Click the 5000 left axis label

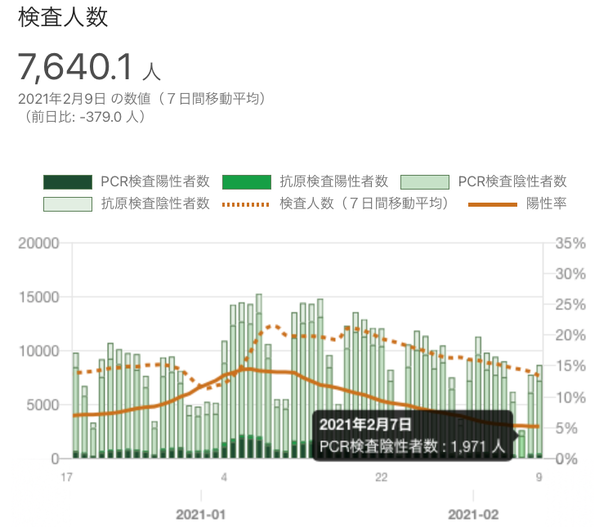point(43,405)
